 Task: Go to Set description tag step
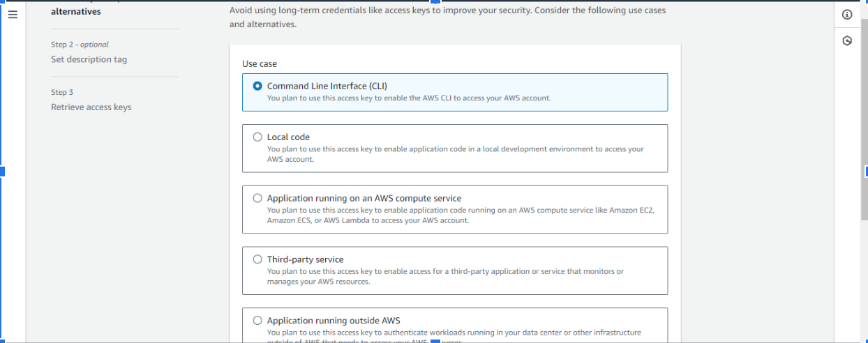(89, 59)
